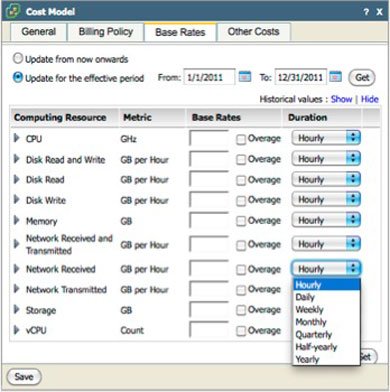Enable Overage for Disk Read and Write
The height and width of the screenshot is (392, 390).
(241, 160)
